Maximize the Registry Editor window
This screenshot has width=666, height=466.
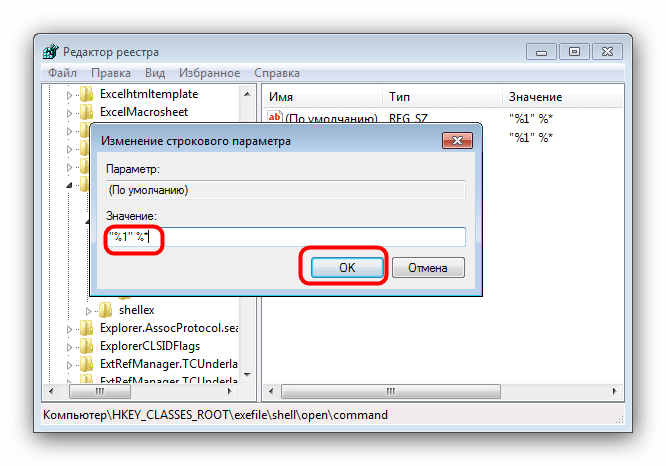coord(574,52)
